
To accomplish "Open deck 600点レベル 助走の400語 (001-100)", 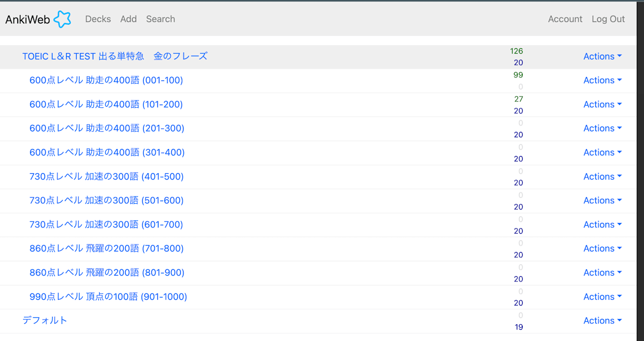I will pos(106,80).
